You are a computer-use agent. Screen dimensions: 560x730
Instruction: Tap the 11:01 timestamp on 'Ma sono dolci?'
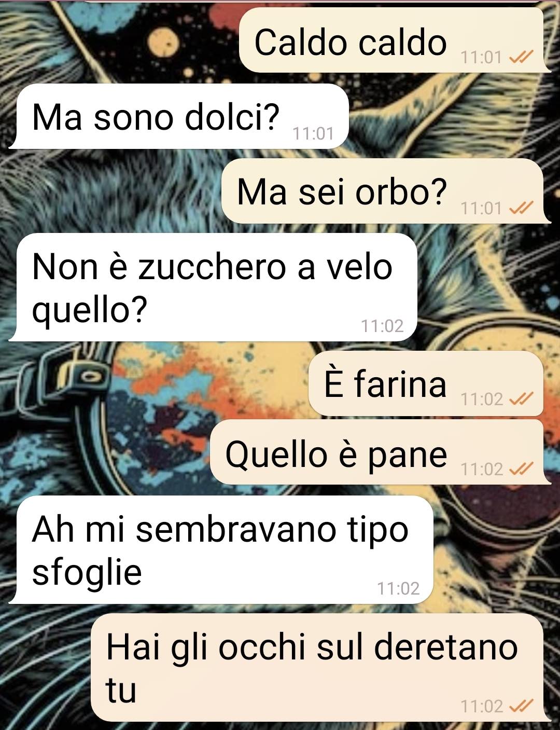point(313,134)
